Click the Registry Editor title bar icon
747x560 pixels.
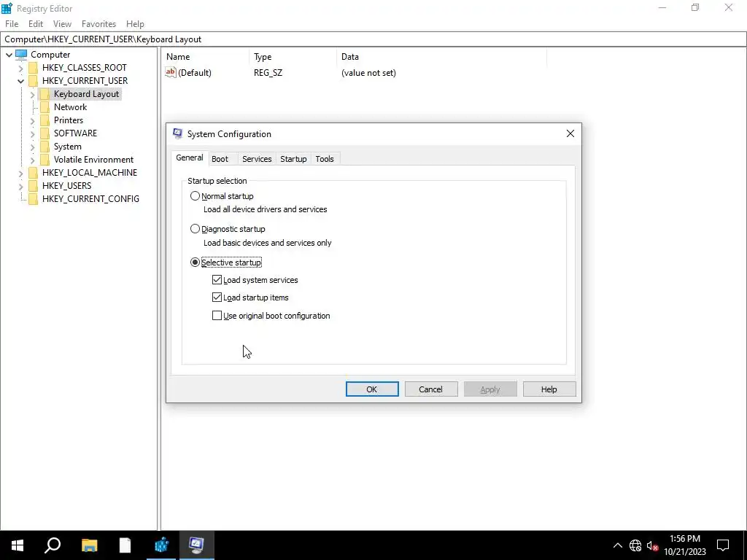click(x=7, y=8)
